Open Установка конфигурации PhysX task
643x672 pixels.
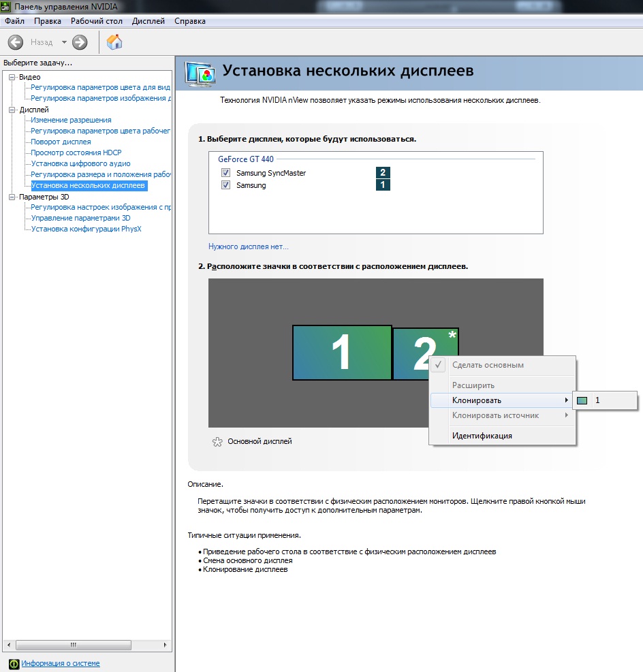[86, 229]
